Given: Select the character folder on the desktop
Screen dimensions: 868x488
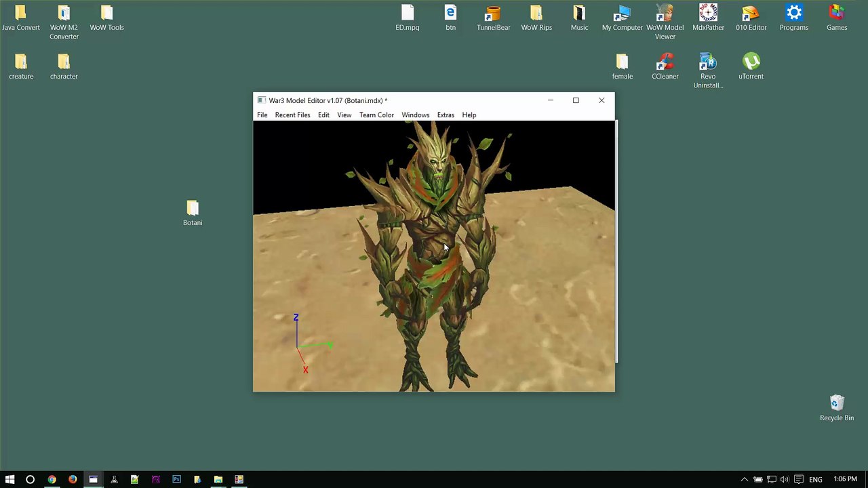Looking at the screenshot, I should pyautogui.click(x=64, y=67).
